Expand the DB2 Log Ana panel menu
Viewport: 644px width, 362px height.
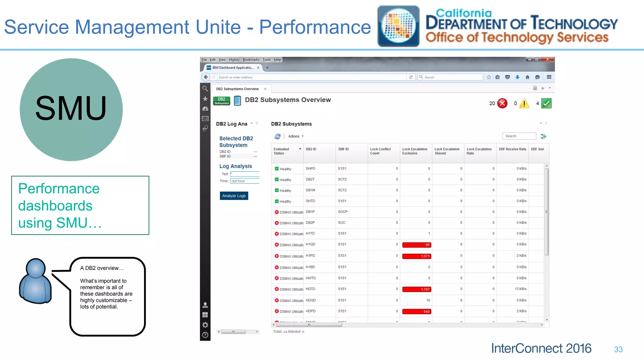(252, 123)
